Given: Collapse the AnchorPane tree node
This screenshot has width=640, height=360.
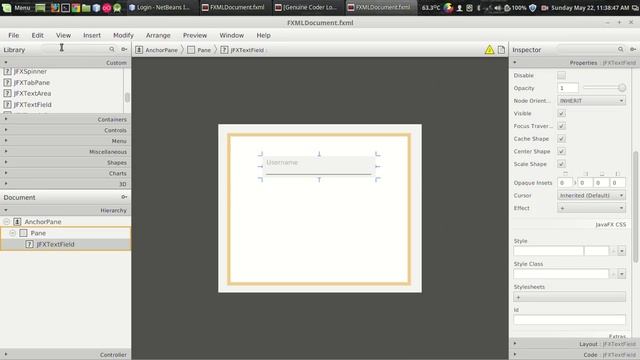Looking at the screenshot, I should 7,222.
